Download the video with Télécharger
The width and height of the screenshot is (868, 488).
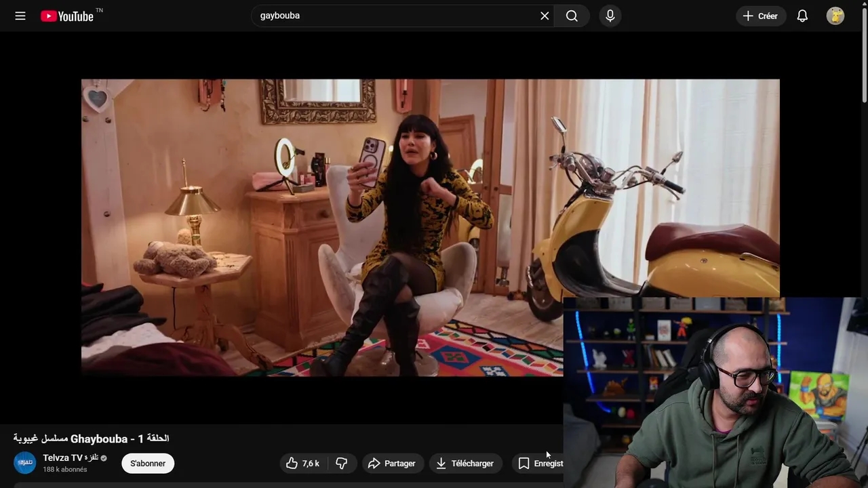(x=466, y=464)
